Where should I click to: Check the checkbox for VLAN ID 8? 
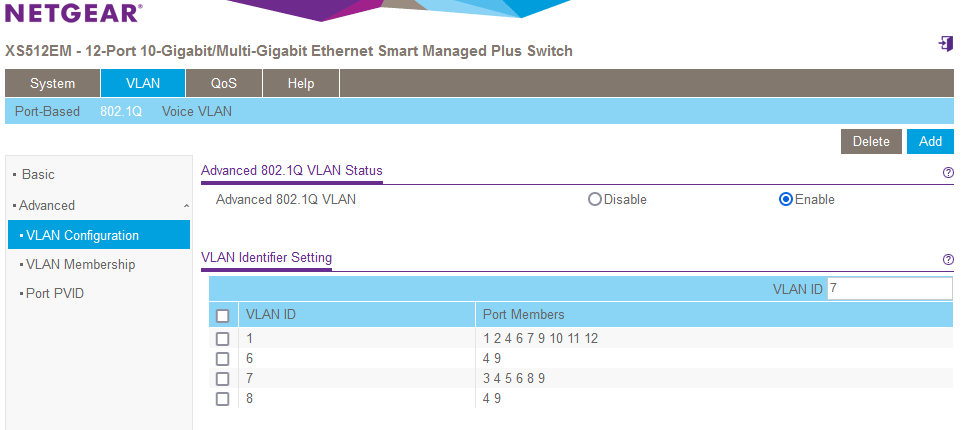coord(223,399)
